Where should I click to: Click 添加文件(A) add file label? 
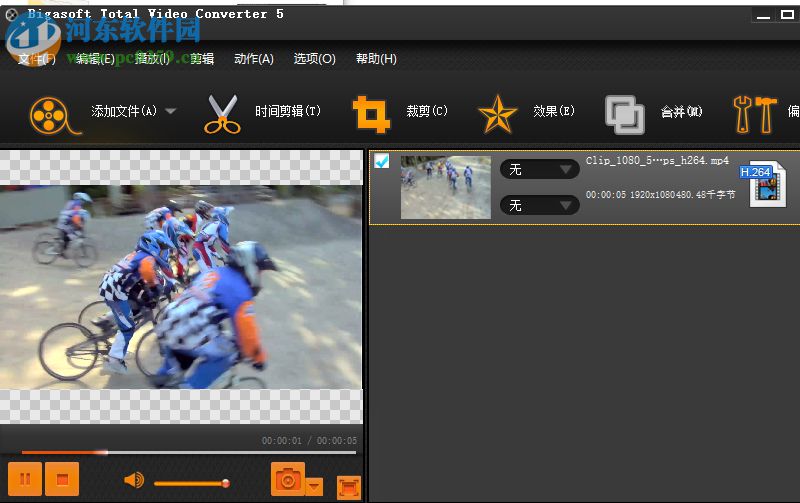coord(124,111)
